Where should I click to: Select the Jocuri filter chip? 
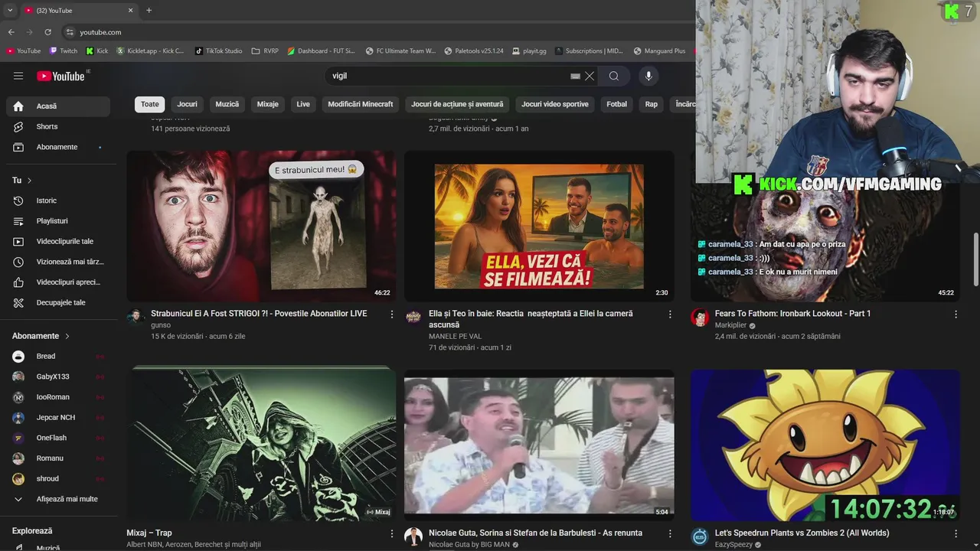[187, 104]
